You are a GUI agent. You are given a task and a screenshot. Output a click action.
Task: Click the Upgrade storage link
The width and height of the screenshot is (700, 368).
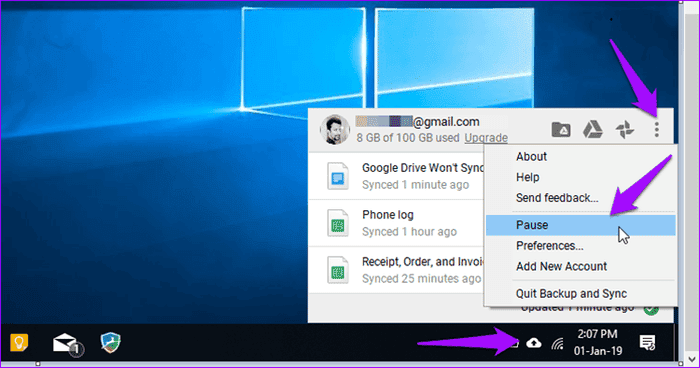click(x=486, y=138)
